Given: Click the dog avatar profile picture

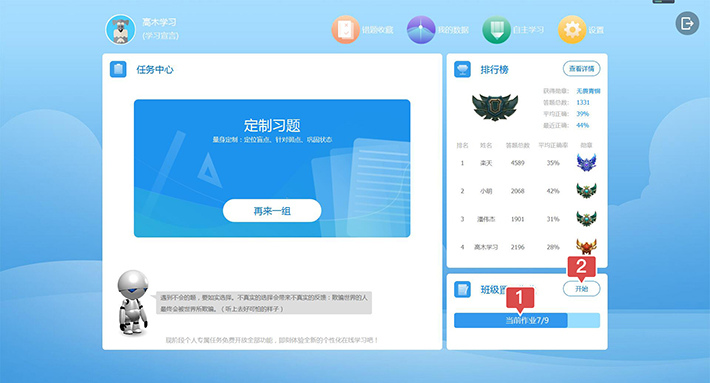Looking at the screenshot, I should click(x=120, y=30).
